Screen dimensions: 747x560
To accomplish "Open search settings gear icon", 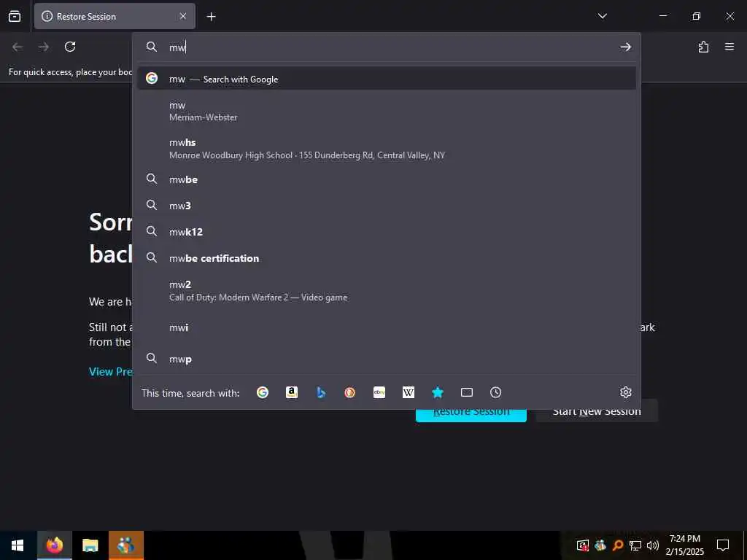I will [625, 392].
